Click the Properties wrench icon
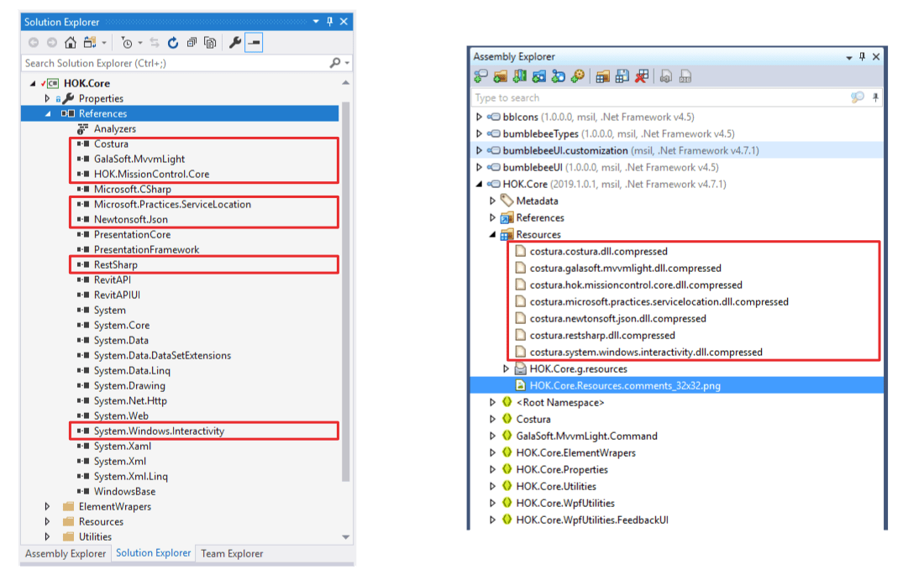The height and width of the screenshot is (580, 924). coord(234,43)
